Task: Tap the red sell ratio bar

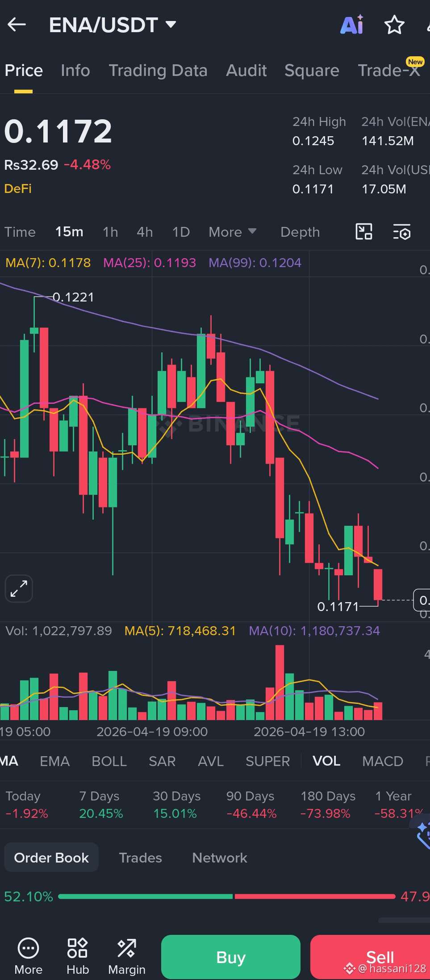Action: coord(315,896)
